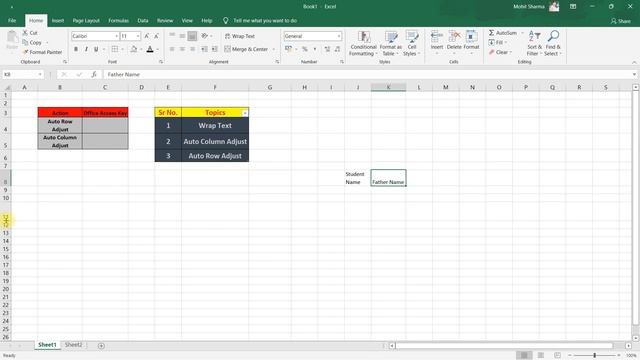The image size is (640, 360).
Task: Switch to the Insert tab
Action: [58, 20]
